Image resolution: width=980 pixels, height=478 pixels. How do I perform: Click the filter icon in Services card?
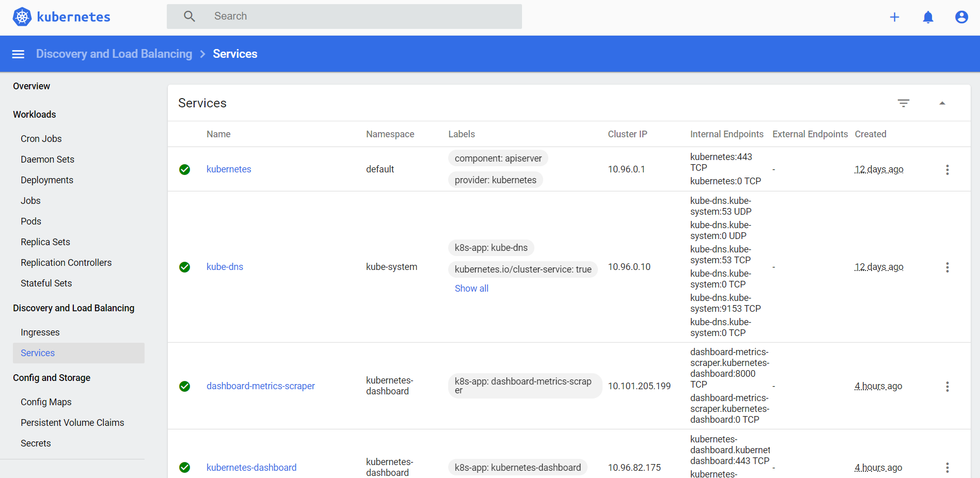pyautogui.click(x=903, y=103)
